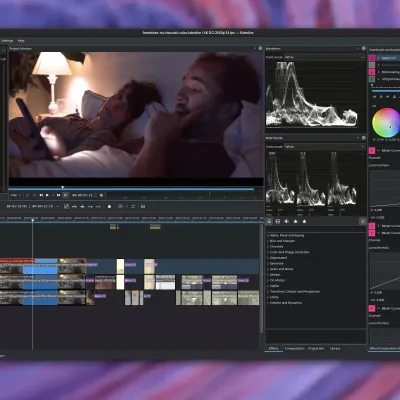Select the Channels effects category

click(277, 247)
